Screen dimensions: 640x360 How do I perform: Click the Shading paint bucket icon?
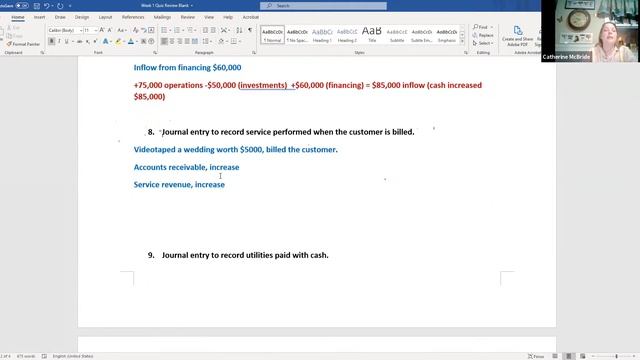pyautogui.click(x=221, y=41)
